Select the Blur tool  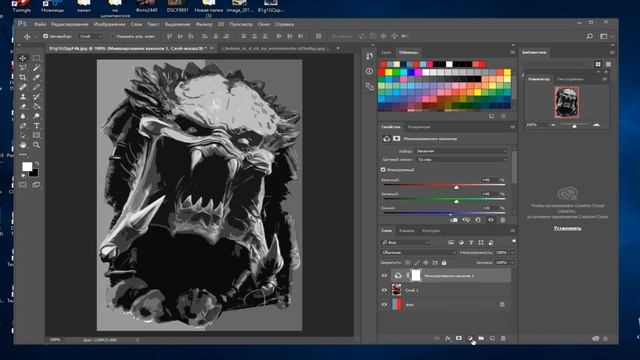pos(23,116)
